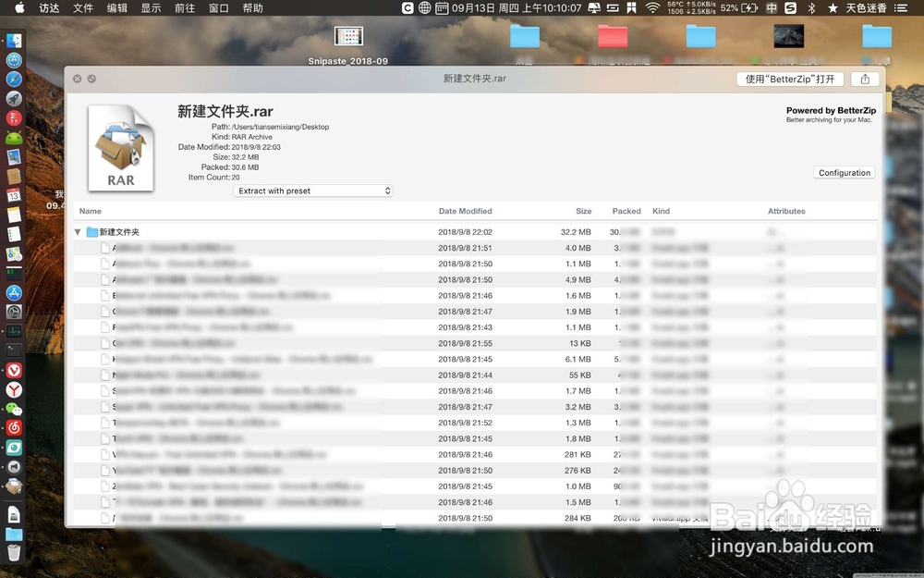Screen dimensions: 924x578
Task: Select the row dated 2018/9/8 21:55
Action: coord(475,343)
